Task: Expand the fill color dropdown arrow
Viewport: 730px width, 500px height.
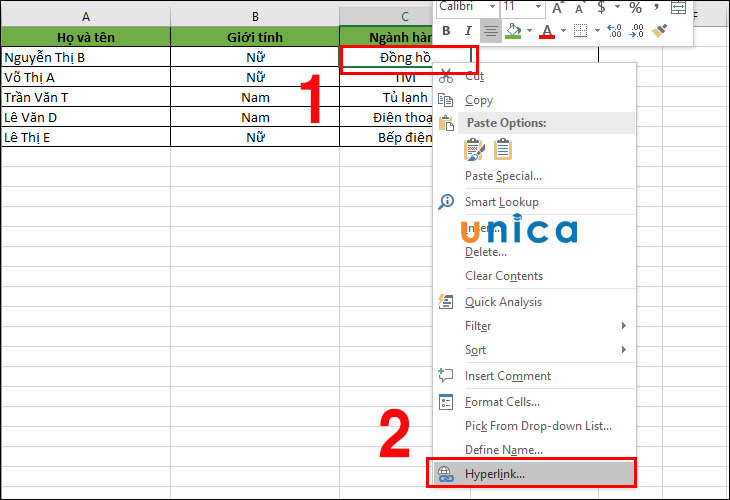Action: (529, 31)
